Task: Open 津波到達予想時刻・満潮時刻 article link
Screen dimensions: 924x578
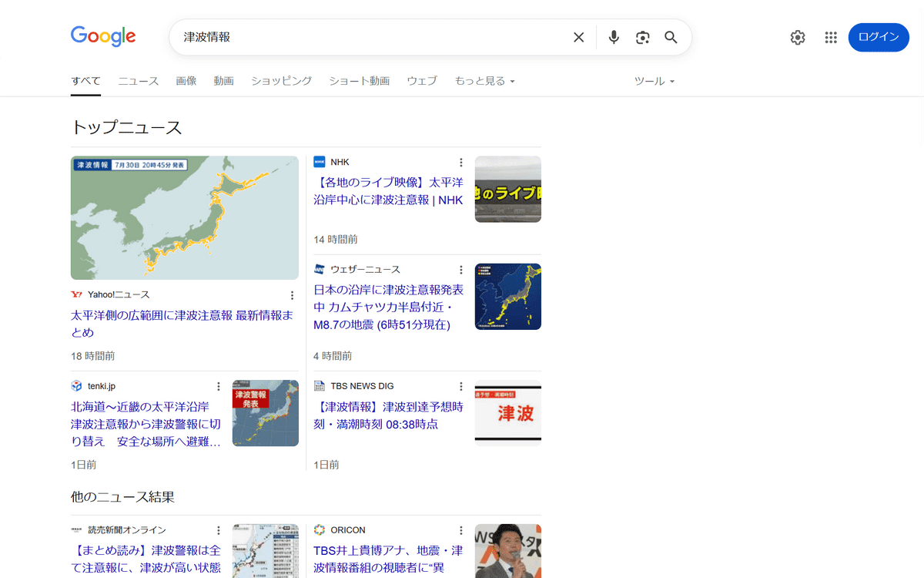Action: pyautogui.click(x=389, y=415)
